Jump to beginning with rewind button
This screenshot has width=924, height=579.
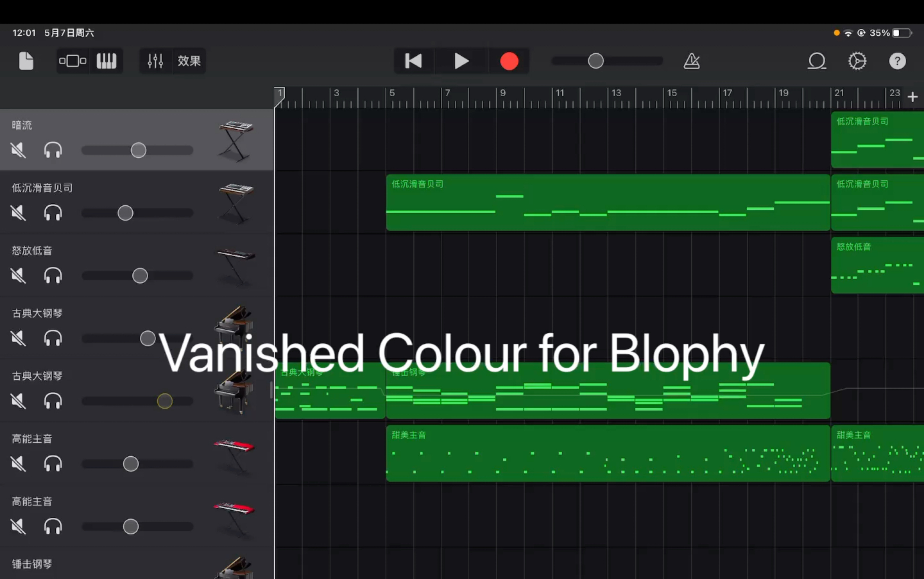tap(413, 61)
